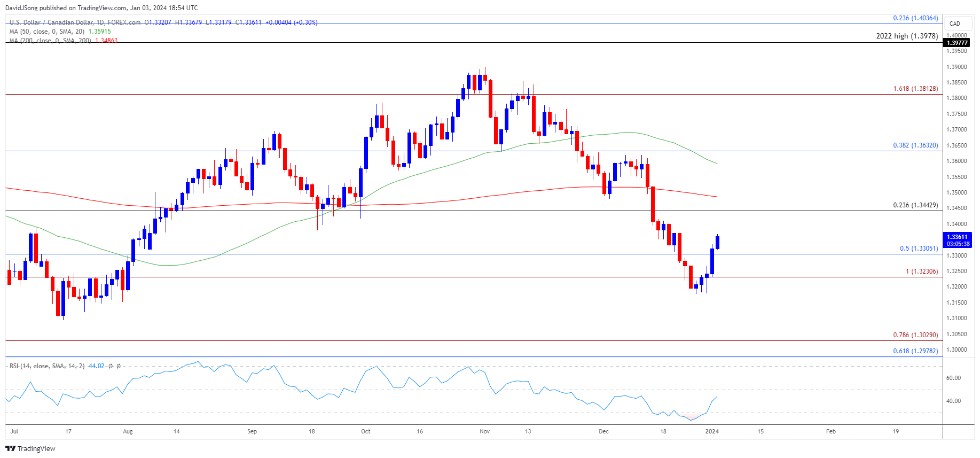Click the Feb label on the time axis
The image size is (980, 458).
coord(831,431)
